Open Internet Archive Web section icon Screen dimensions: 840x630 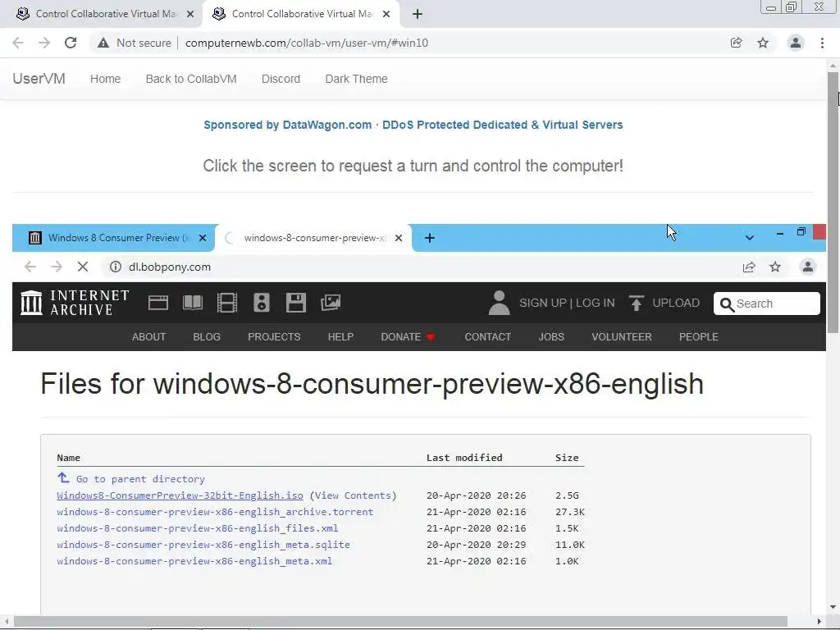click(x=158, y=303)
